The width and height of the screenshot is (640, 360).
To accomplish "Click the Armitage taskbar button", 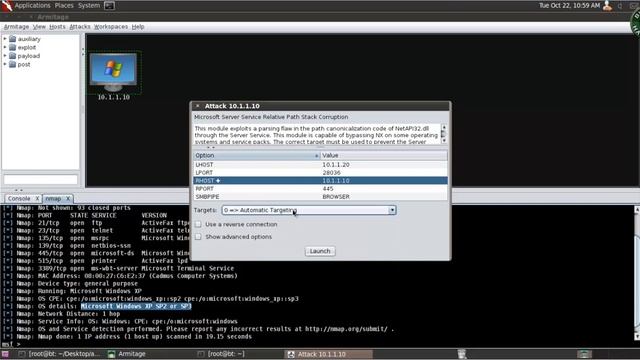I will pyautogui.click(x=131, y=354).
